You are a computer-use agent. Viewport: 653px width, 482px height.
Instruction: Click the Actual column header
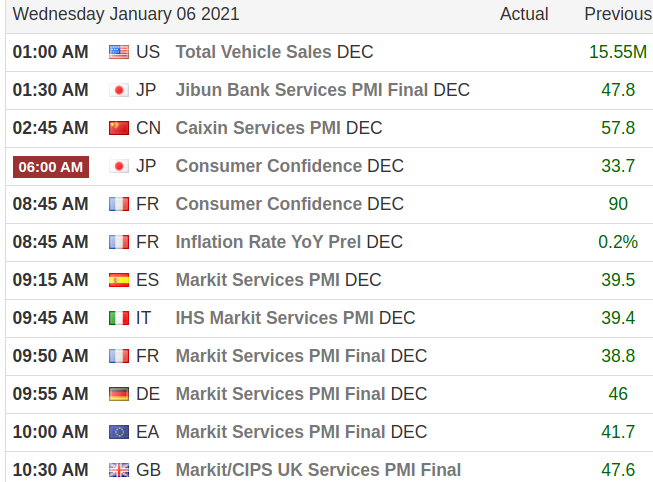click(524, 14)
